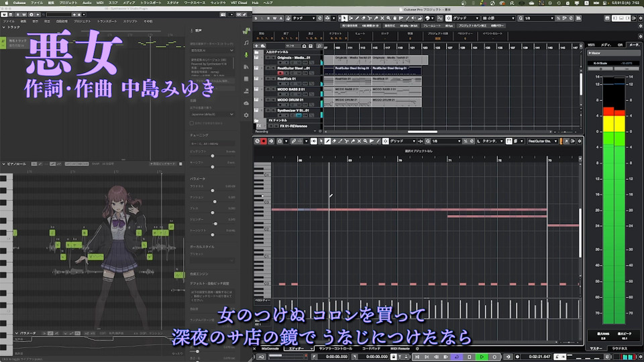This screenshot has width=644, height=362.
Task: Open Audio menu in Cubase menu bar
Action: point(87,3)
